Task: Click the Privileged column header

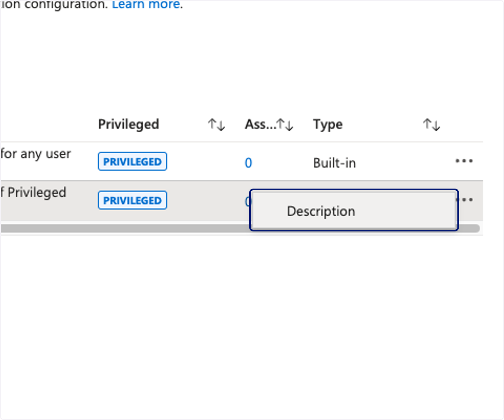Action: (x=129, y=124)
